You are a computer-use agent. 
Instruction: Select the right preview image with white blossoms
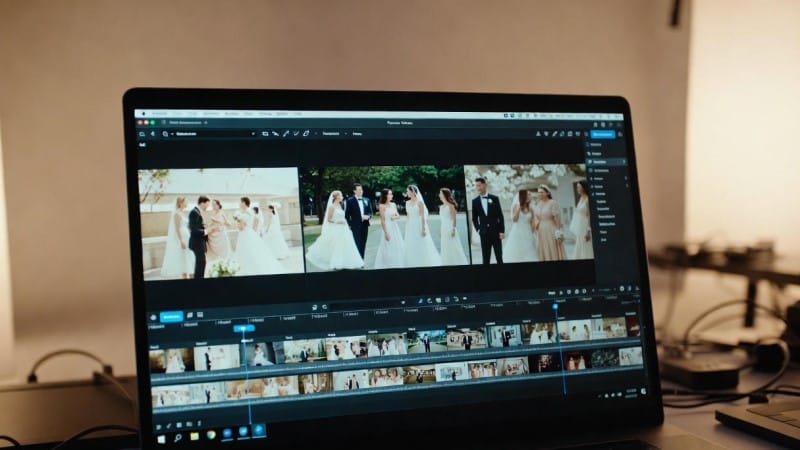click(x=529, y=213)
